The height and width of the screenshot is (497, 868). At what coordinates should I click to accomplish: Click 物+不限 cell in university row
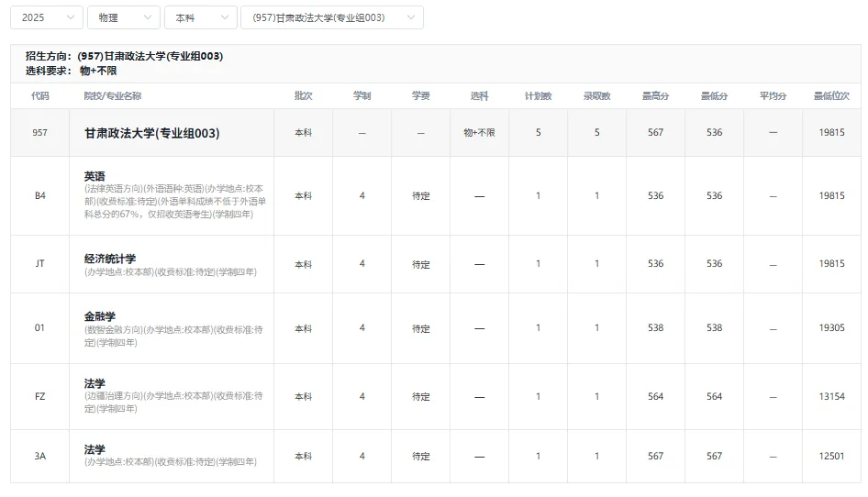click(479, 133)
